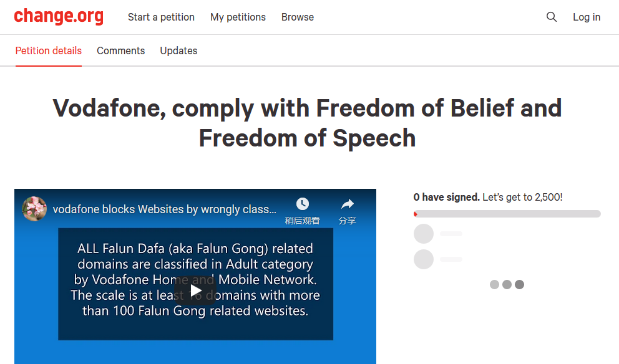Open Start a petition

pos(161,17)
